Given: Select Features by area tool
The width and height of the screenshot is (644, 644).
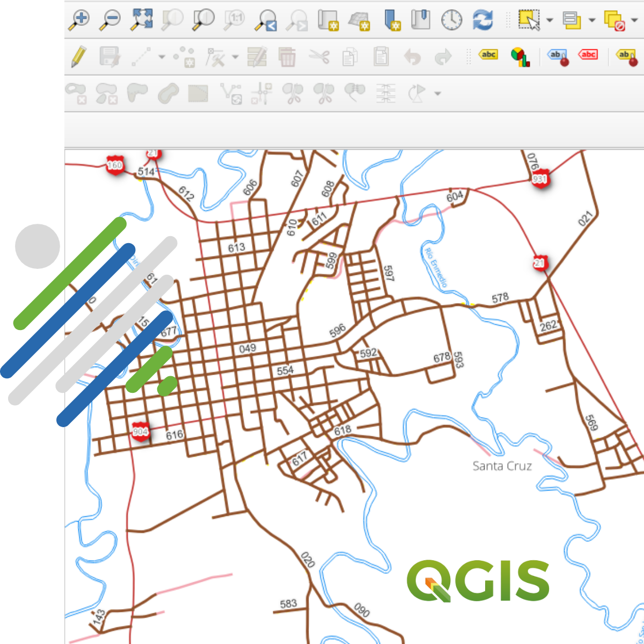Looking at the screenshot, I should pyautogui.click(x=529, y=20).
